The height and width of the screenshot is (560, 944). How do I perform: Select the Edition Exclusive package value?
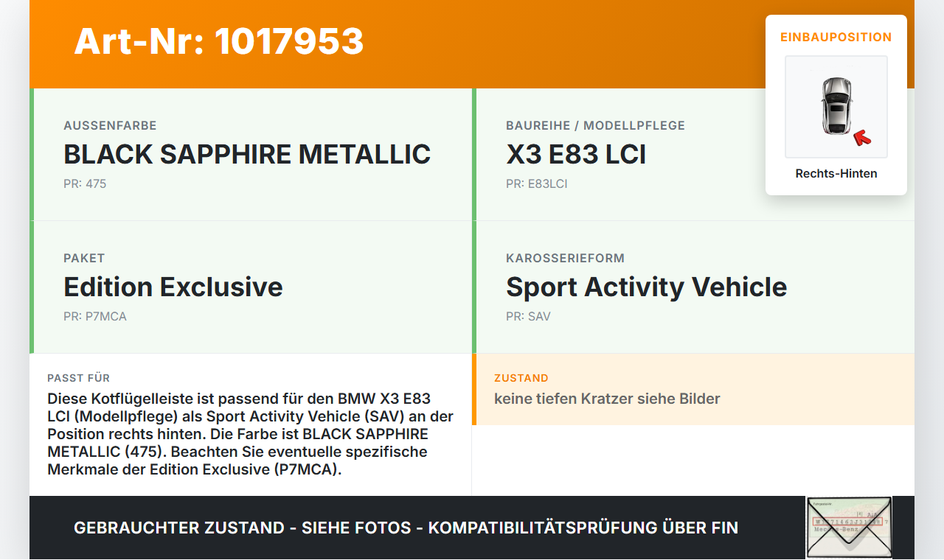[173, 287]
